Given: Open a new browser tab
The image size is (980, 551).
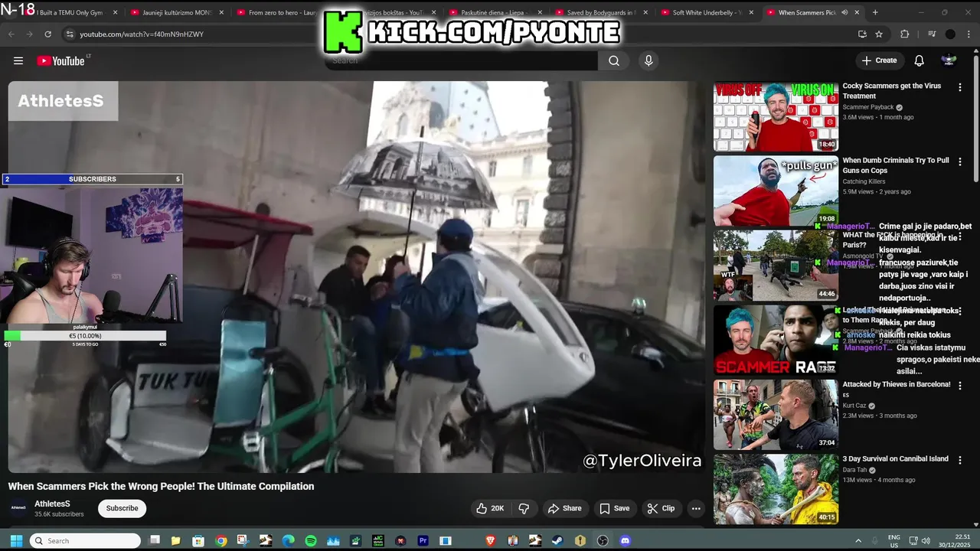Looking at the screenshot, I should 875,12.
